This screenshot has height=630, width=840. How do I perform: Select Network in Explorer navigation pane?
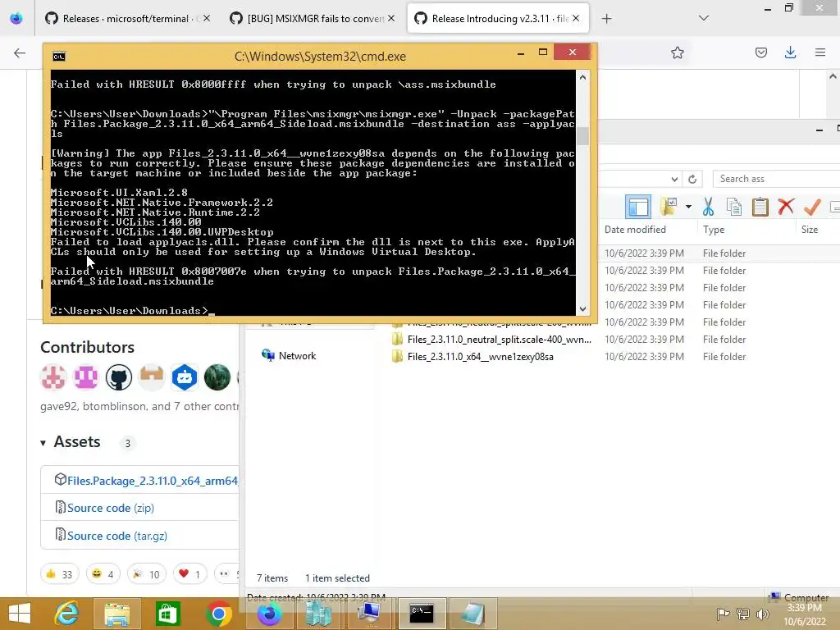tap(297, 356)
